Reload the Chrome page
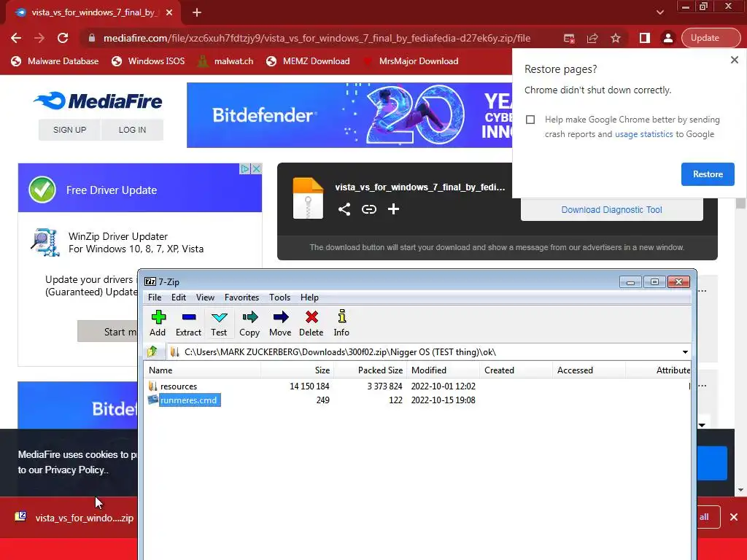Viewport: 747px width, 560px height. tap(63, 38)
